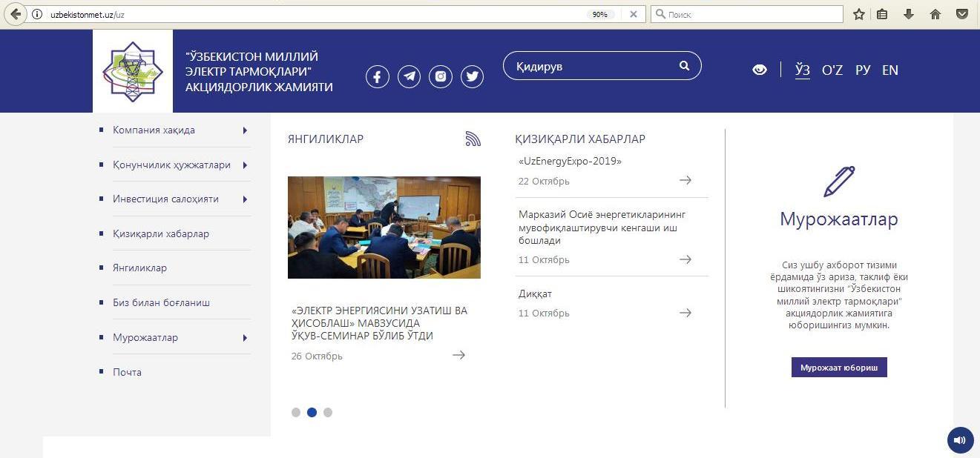Show site information icon in address bar

[x=37, y=14]
